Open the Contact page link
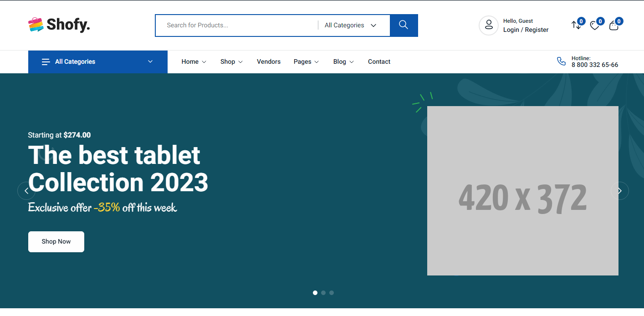Viewport: 644px width, 316px height. 379,62
